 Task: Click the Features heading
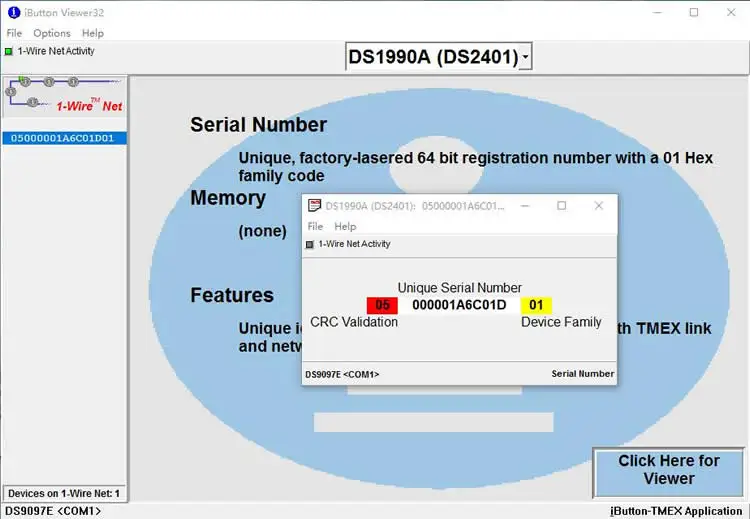pyautogui.click(x=232, y=295)
